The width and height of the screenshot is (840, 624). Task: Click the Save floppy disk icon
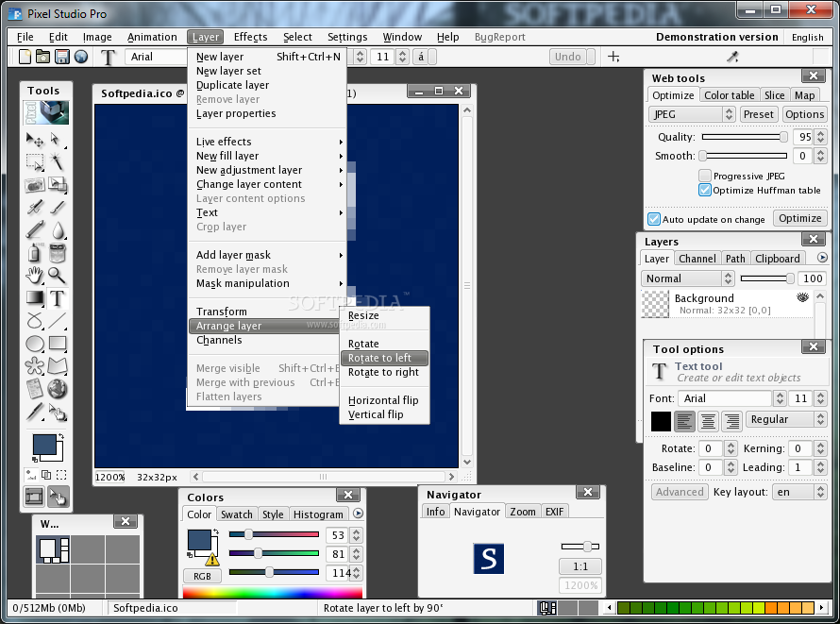tap(62, 57)
